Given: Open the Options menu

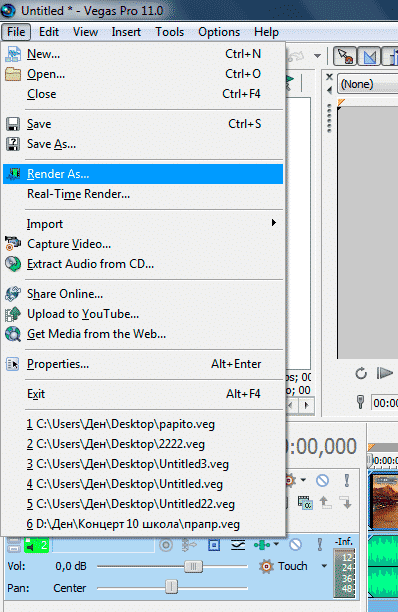Looking at the screenshot, I should (x=219, y=32).
